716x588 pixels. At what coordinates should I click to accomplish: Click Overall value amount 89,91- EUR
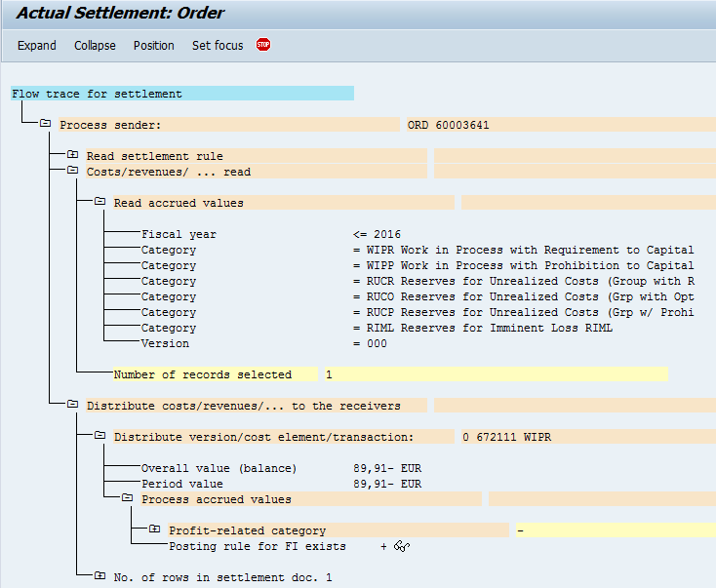tap(387, 468)
